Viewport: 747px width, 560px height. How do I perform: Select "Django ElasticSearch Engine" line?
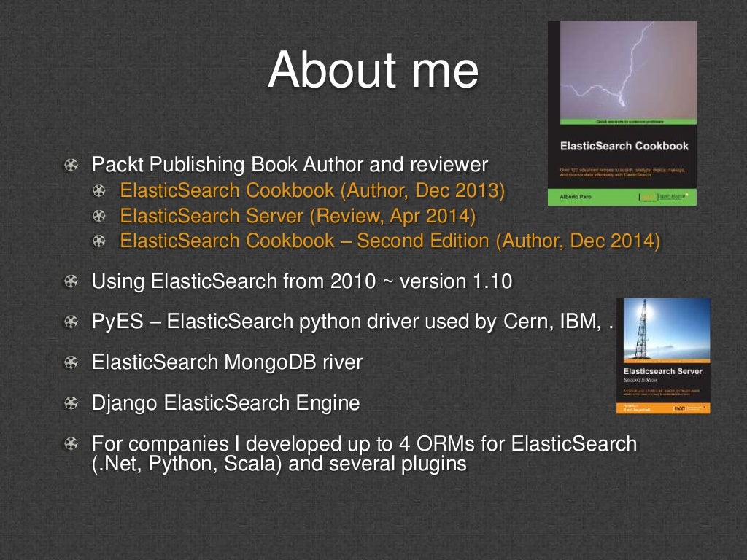click(225, 403)
